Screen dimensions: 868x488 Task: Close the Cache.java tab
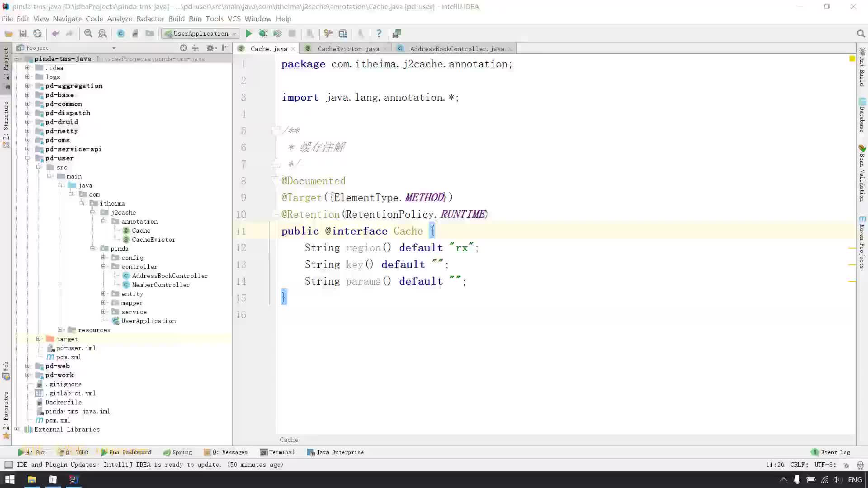[293, 49]
